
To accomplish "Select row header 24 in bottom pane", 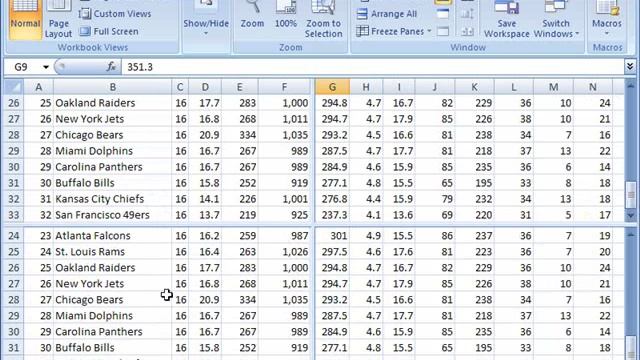I will point(13,236).
